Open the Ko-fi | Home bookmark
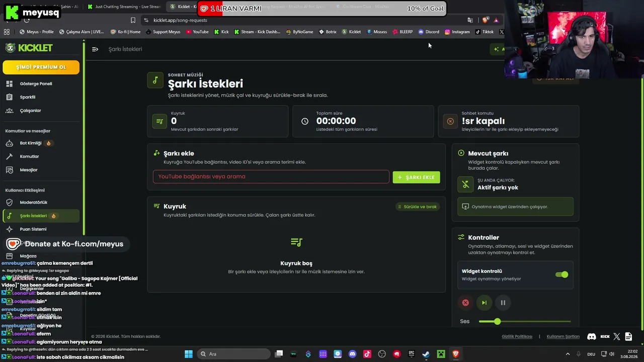The width and height of the screenshot is (644, 362). click(x=126, y=32)
